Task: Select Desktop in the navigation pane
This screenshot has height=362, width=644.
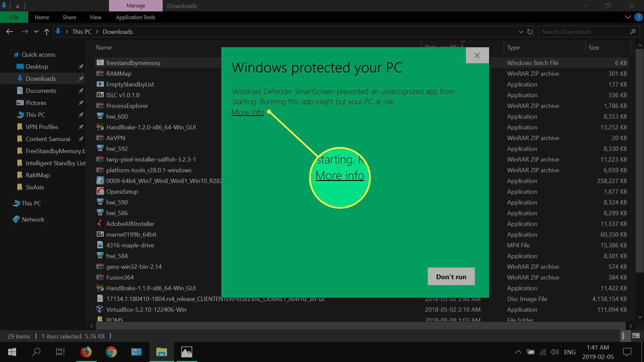Action: [x=37, y=66]
